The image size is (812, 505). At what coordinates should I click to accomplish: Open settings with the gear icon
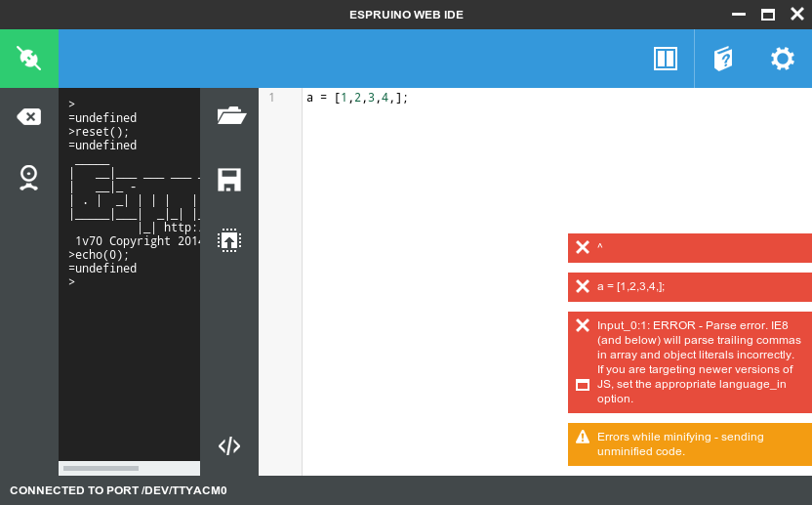(783, 58)
